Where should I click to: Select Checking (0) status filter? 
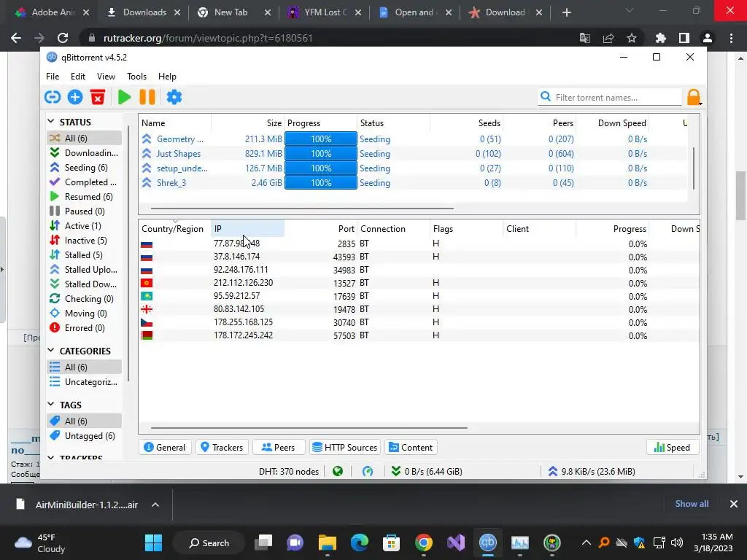pyautogui.click(x=84, y=298)
